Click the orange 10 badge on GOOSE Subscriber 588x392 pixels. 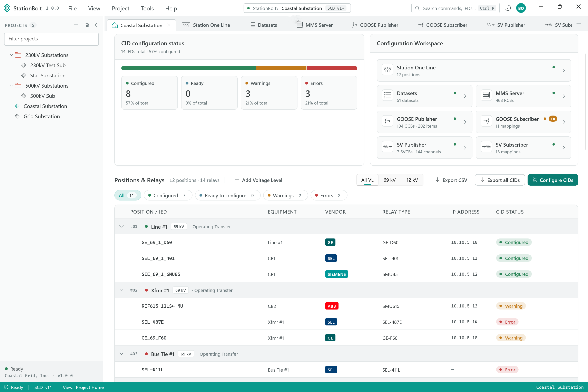(x=553, y=119)
